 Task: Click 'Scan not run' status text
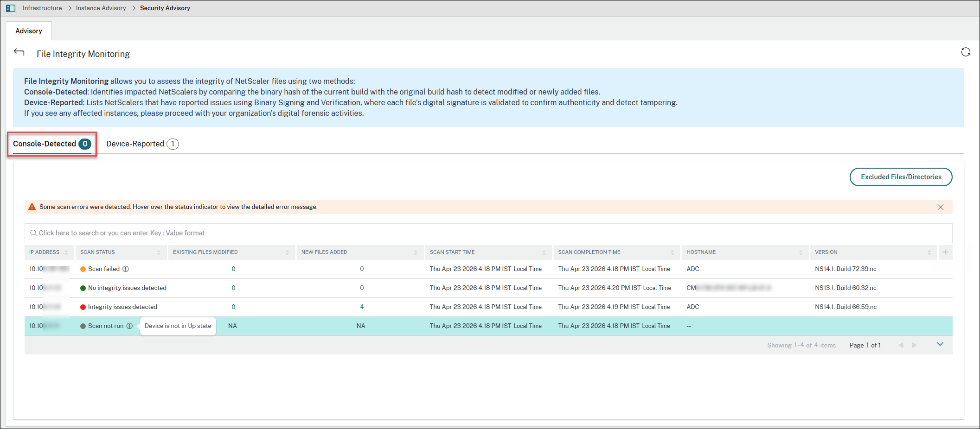(106, 326)
